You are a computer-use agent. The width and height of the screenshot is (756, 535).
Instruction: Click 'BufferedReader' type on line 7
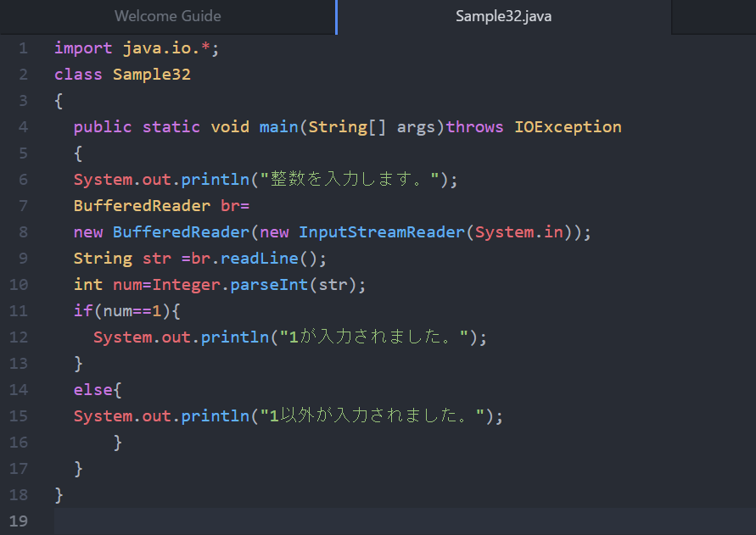[143, 206]
